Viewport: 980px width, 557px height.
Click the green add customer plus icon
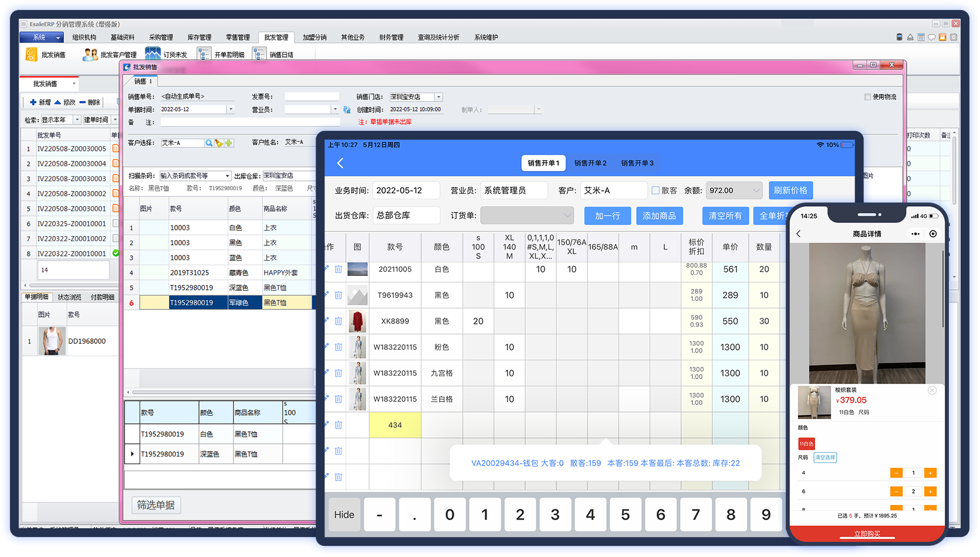[228, 143]
